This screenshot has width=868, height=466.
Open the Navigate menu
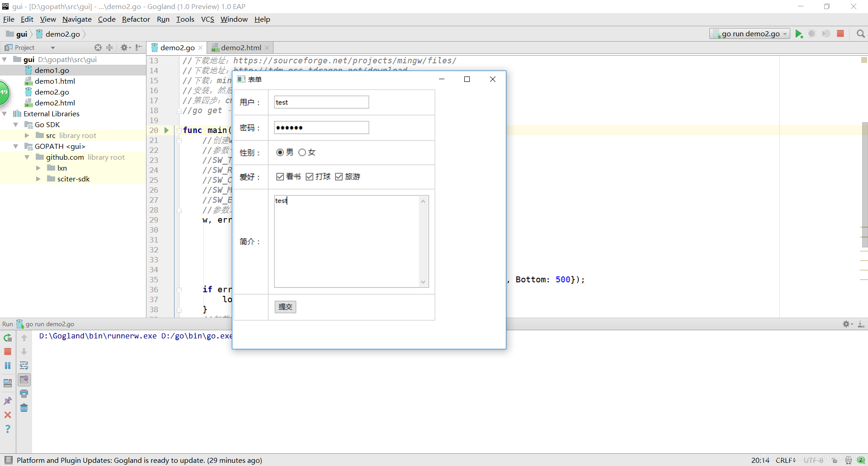[x=77, y=19]
